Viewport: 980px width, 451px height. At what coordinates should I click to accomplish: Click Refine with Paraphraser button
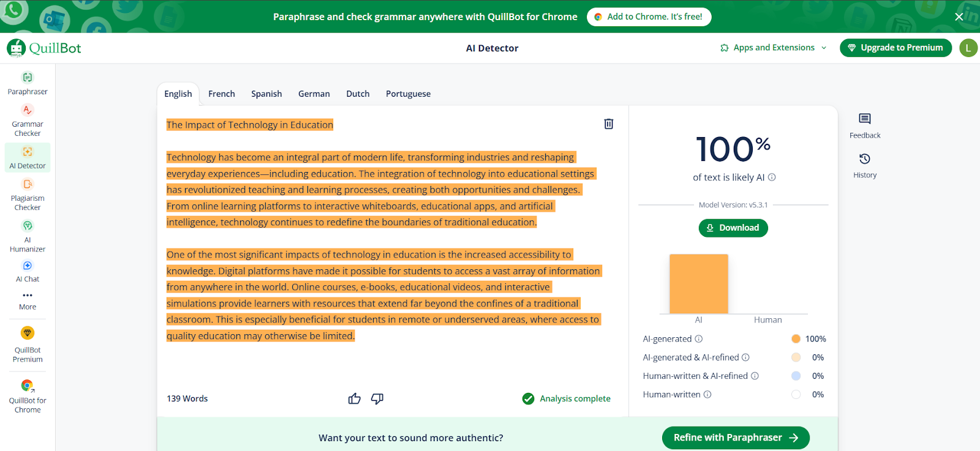[736, 438]
